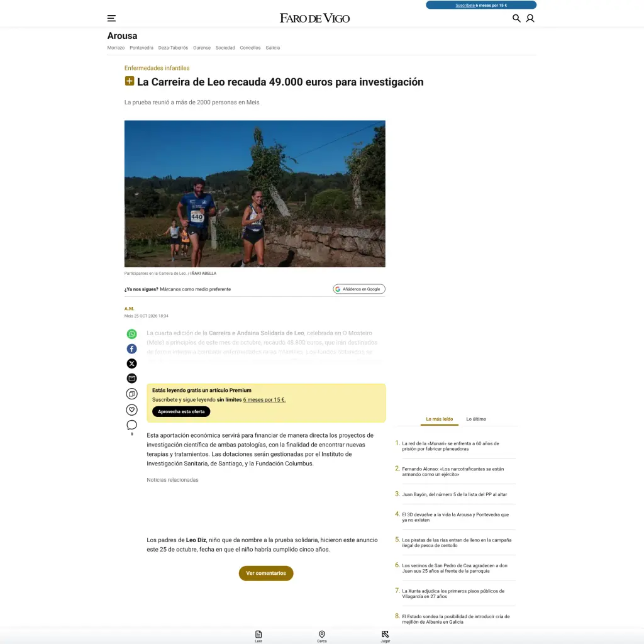Open Estado sondea mejillón de Albania story
This screenshot has height=644, width=644.
tap(455, 619)
